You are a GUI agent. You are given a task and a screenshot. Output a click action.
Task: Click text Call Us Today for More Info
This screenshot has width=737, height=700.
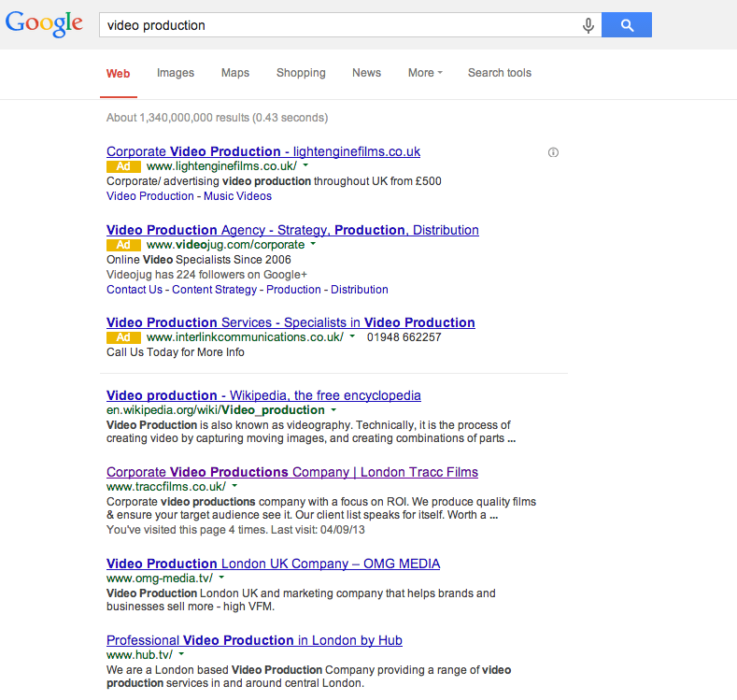[x=176, y=352]
